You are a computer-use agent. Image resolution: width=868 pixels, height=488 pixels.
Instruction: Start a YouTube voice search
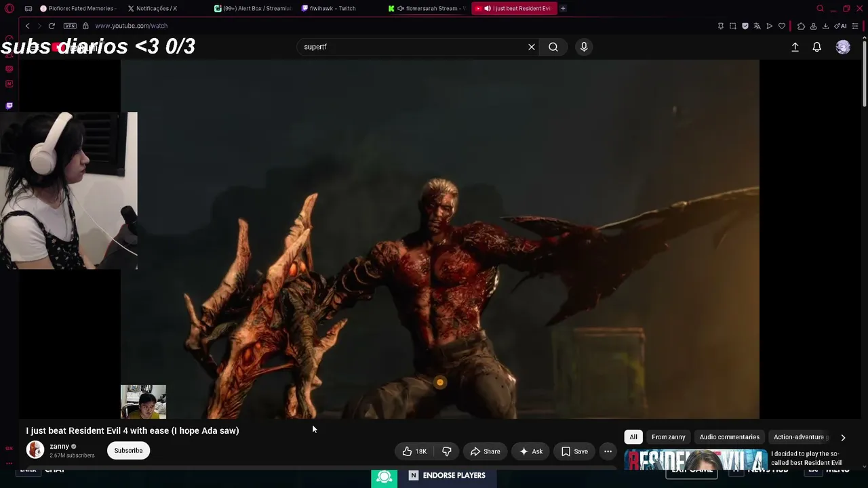pos(584,47)
